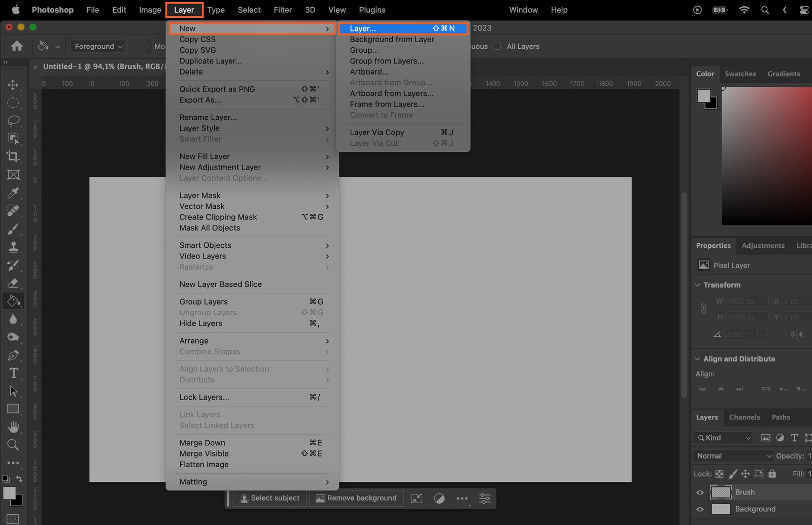Open the Normal blend mode dropdown
The width and height of the screenshot is (812, 525).
(x=733, y=456)
